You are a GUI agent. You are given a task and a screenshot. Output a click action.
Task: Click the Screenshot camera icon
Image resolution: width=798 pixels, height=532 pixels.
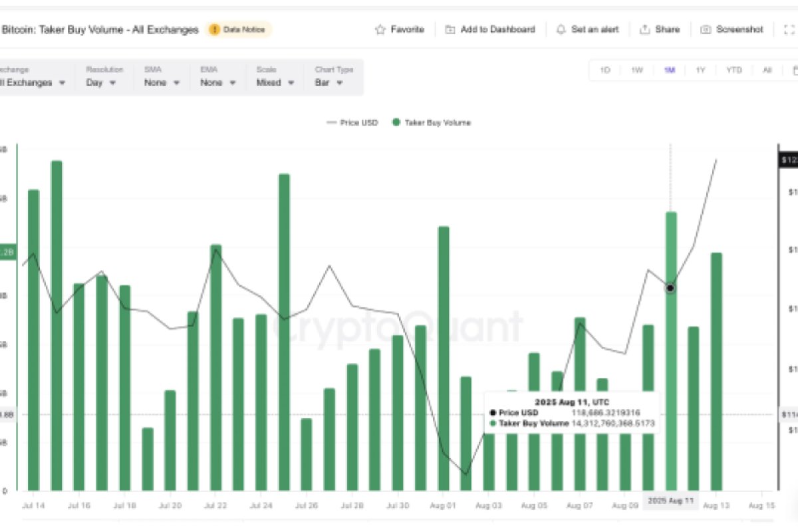point(706,29)
